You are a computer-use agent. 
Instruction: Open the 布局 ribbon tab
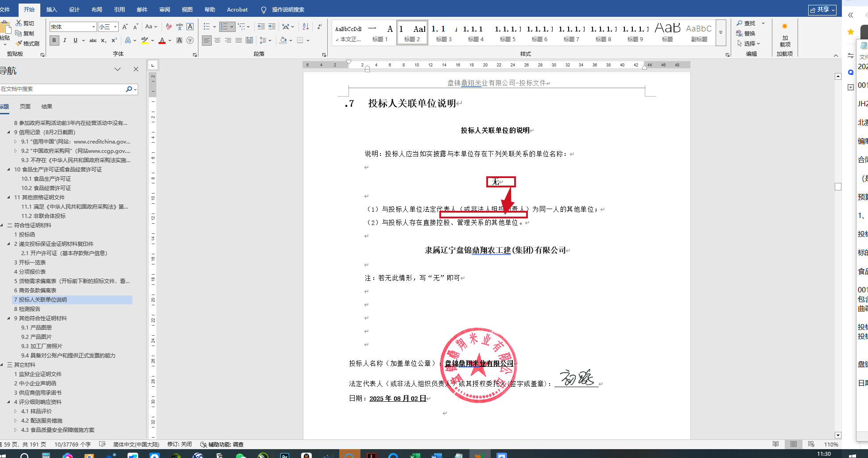[x=97, y=9]
